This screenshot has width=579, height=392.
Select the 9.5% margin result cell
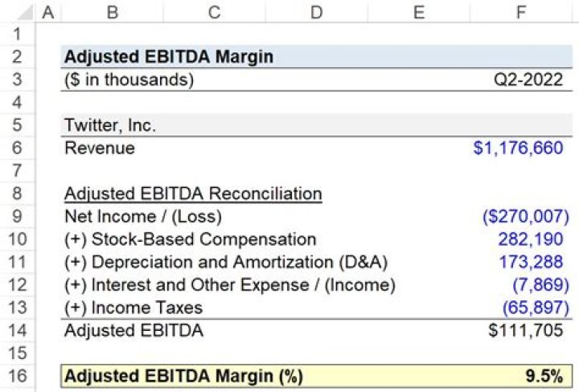pos(542,376)
